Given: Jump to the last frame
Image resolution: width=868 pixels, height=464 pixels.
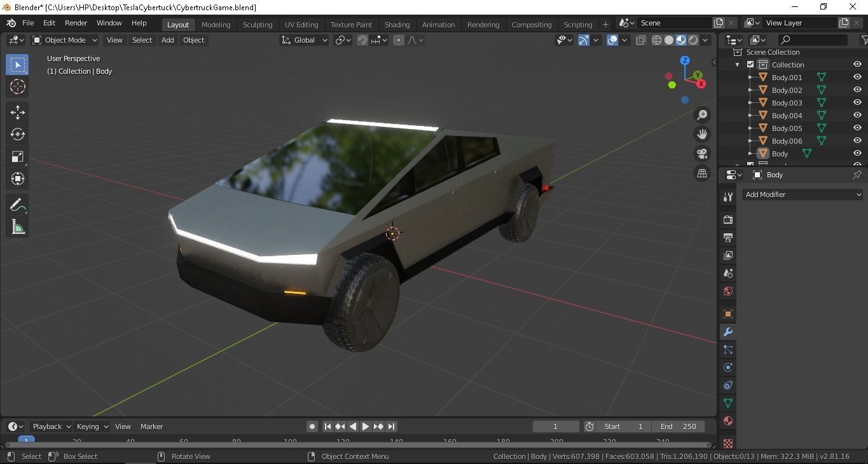Looking at the screenshot, I should [x=392, y=426].
